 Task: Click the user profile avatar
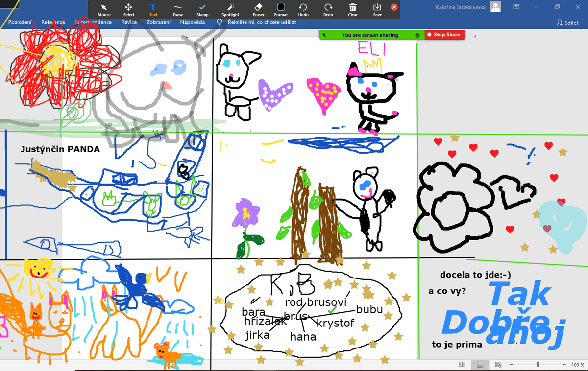click(x=496, y=7)
